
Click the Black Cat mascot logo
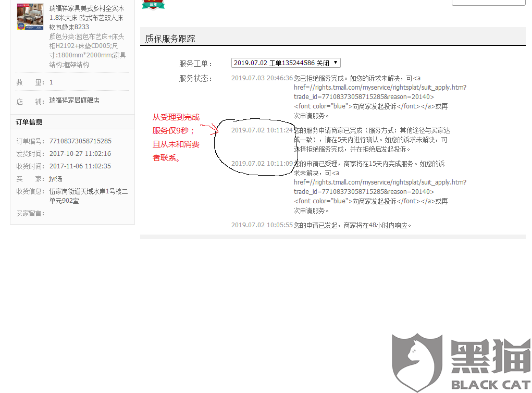tap(416, 360)
